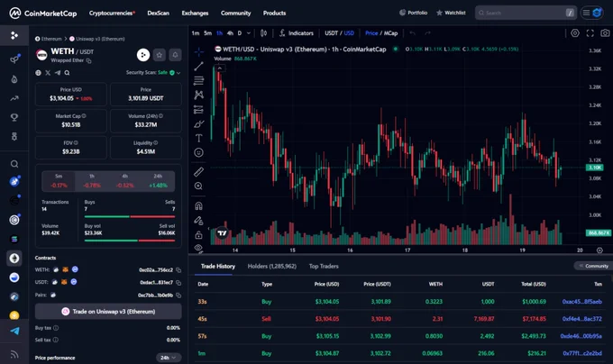Select the 4h chart timeframe

click(x=230, y=33)
